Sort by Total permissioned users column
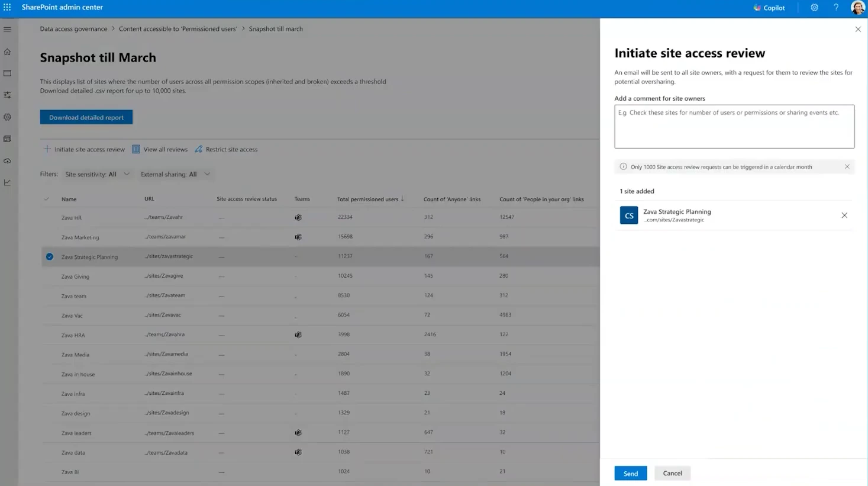868x486 pixels. click(370, 199)
